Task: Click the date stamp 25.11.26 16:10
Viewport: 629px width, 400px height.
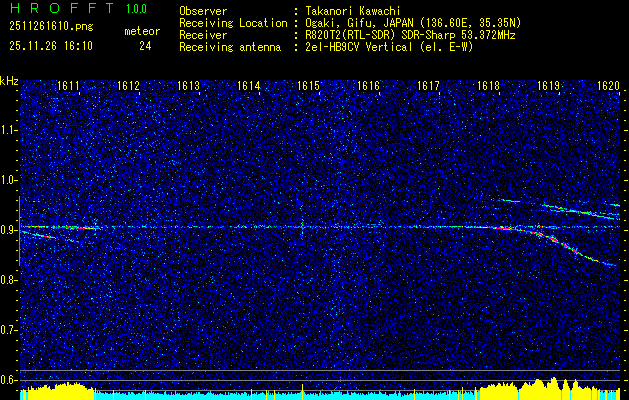Action: point(51,46)
